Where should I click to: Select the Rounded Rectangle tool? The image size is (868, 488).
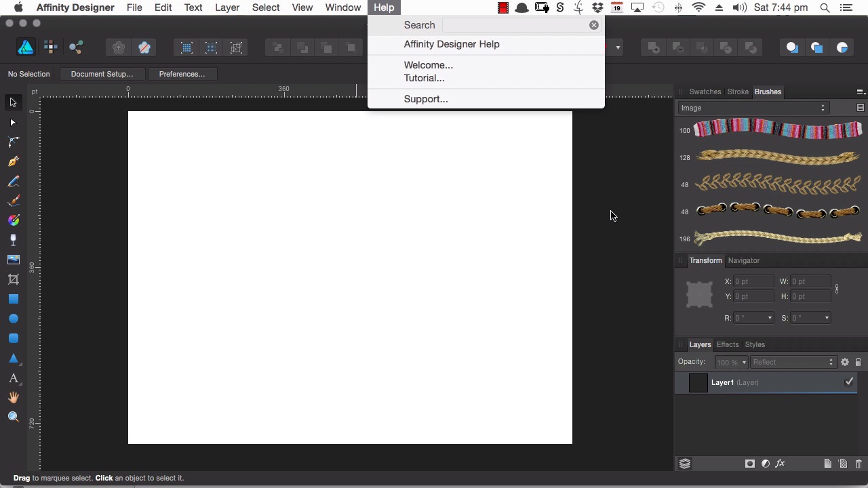coord(13,338)
